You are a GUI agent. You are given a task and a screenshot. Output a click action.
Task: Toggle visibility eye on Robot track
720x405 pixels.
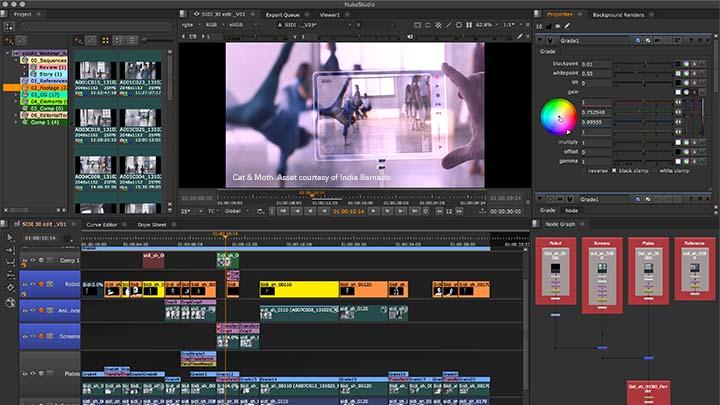[33, 285]
